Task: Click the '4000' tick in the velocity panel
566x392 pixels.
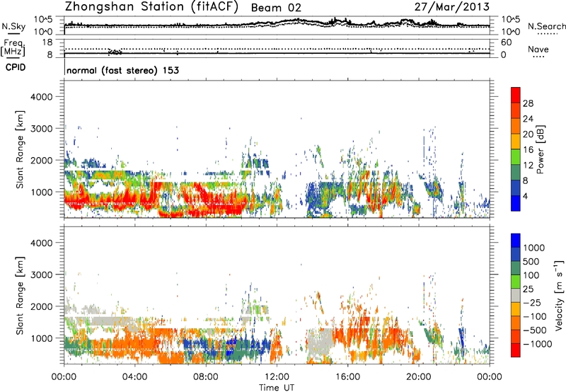Action: pyautogui.click(x=41, y=243)
